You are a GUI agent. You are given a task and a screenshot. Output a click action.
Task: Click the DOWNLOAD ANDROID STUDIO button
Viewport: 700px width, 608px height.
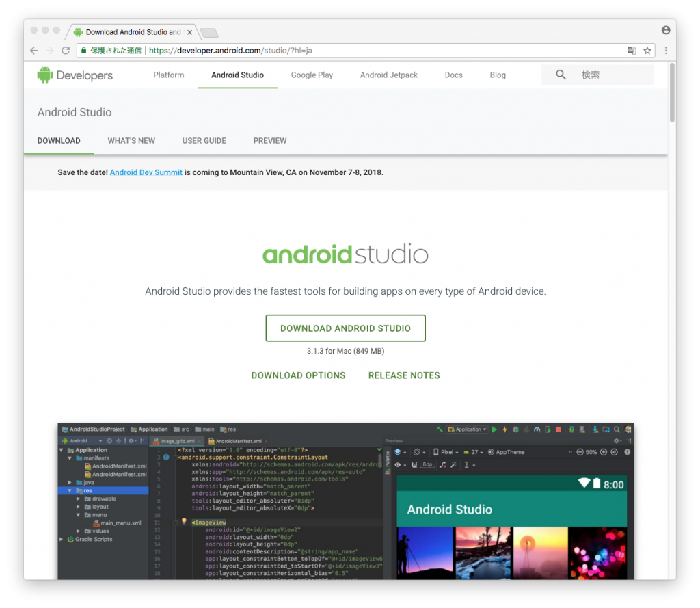click(345, 328)
